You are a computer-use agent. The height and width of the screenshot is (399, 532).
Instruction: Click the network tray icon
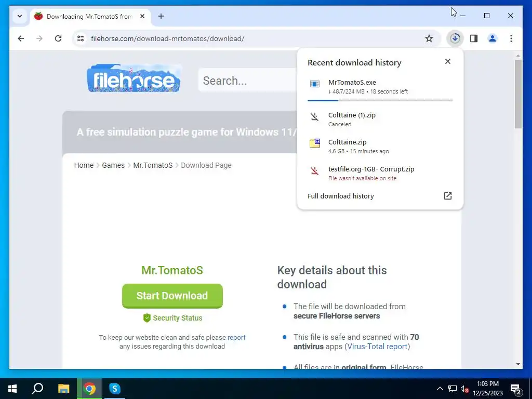(453, 389)
